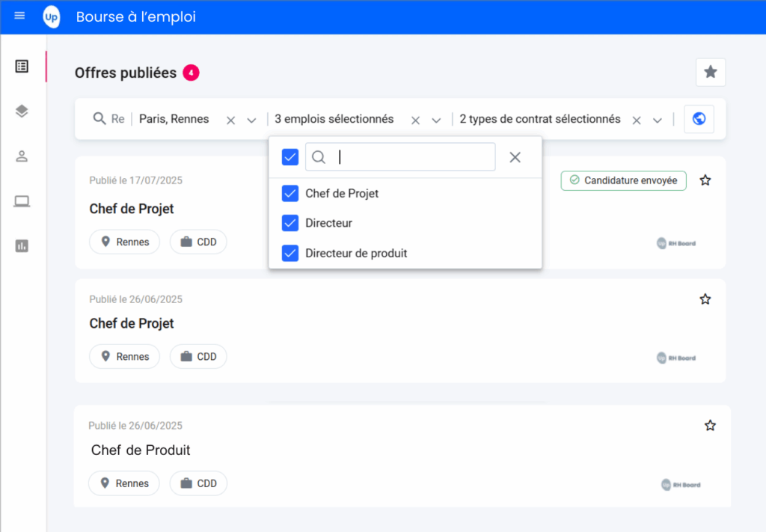Open the Chef de Produit offer

[x=141, y=450]
